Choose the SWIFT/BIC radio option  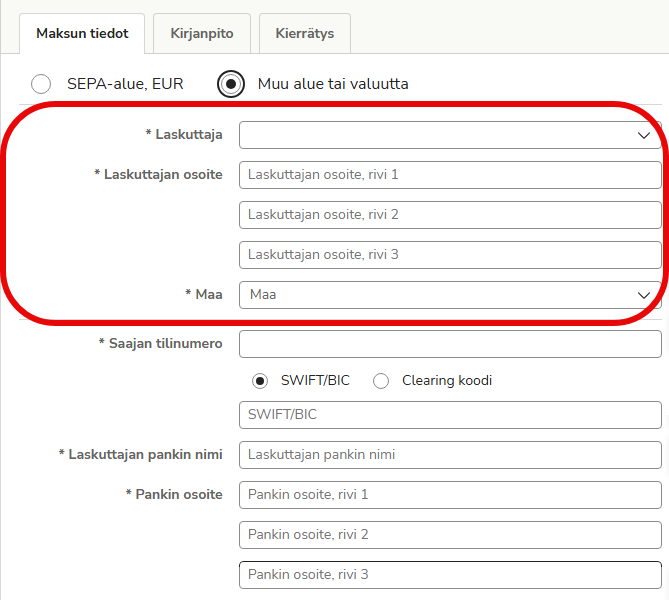(x=260, y=381)
